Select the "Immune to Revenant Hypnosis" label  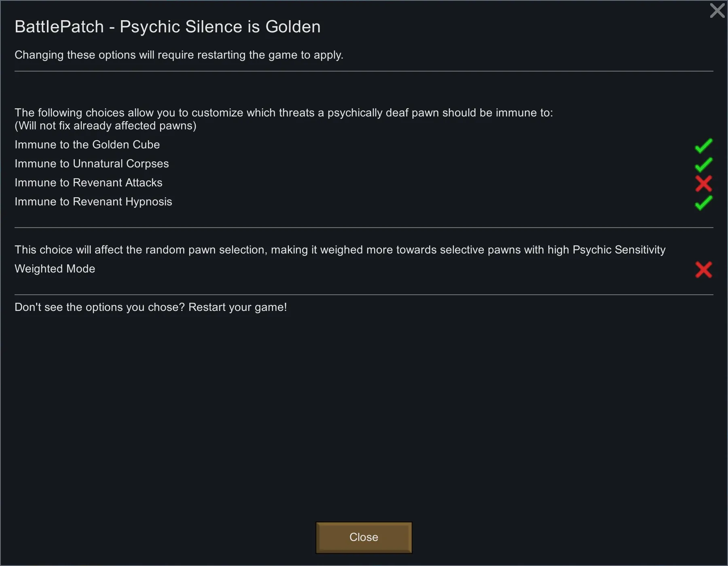coord(93,202)
